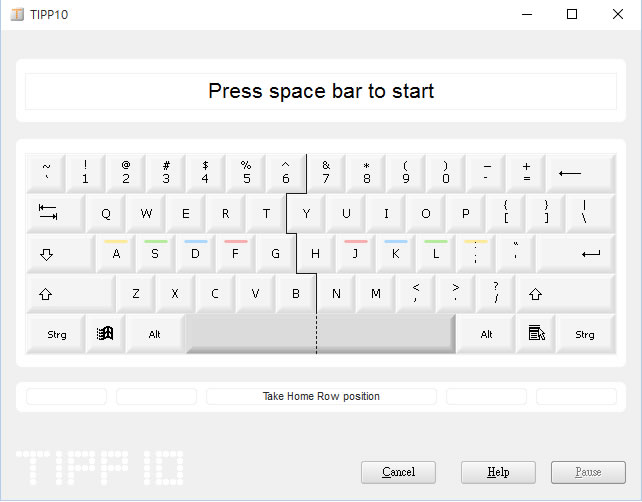Click the equals plus key
The image size is (642, 502).
[x=526, y=173]
